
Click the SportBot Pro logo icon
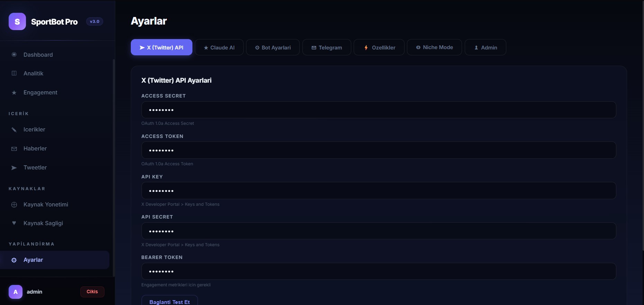pos(17,21)
